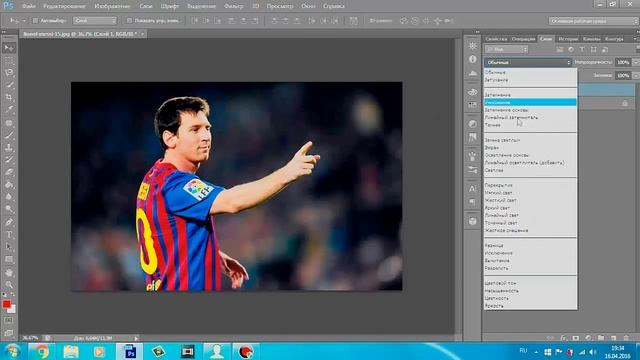
Task: Click the new group folder icon
Action: (601, 338)
